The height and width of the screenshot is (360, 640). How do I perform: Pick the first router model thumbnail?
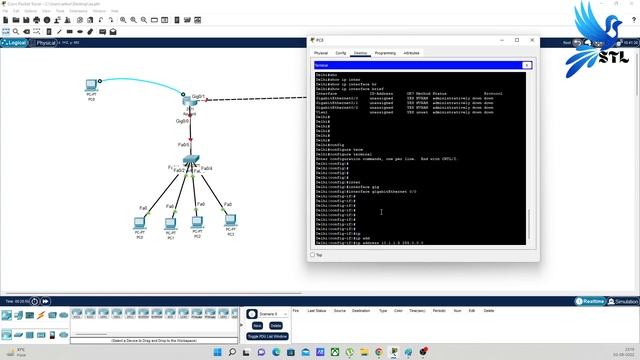point(77,314)
